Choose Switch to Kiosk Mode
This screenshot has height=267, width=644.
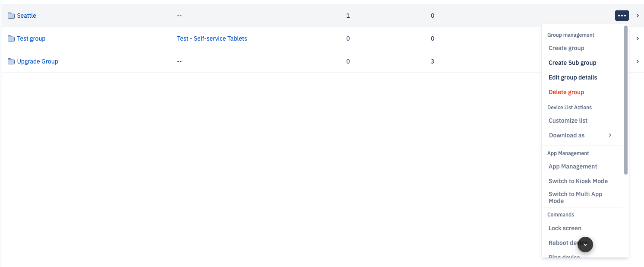point(578,181)
